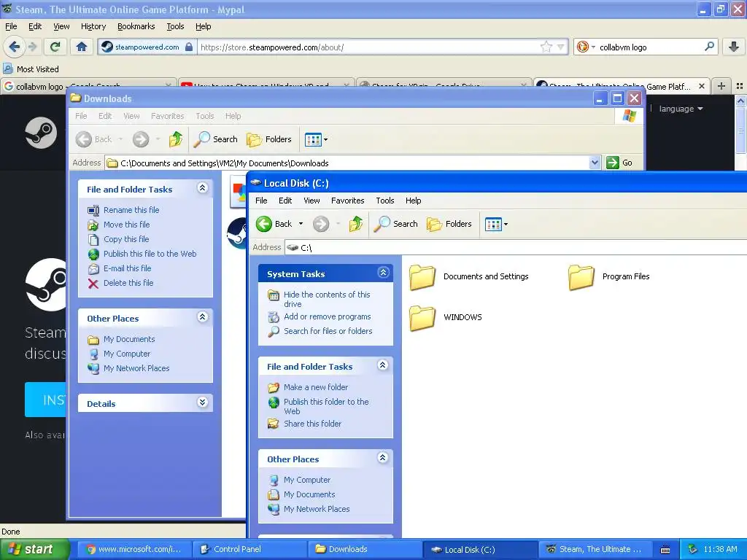The height and width of the screenshot is (560, 747).
Task: Collapse Other Places in Local Disk window
Action: (x=382, y=458)
